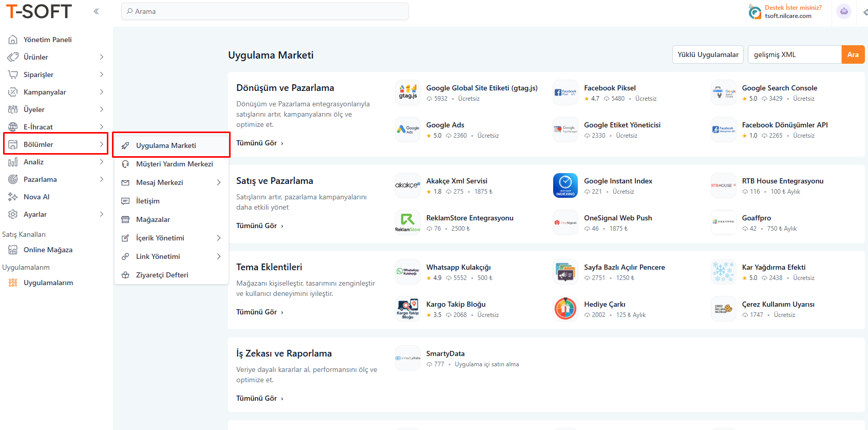
Task: Open the Kar Yağdırma Efekti snowflake icon
Action: 724,272
